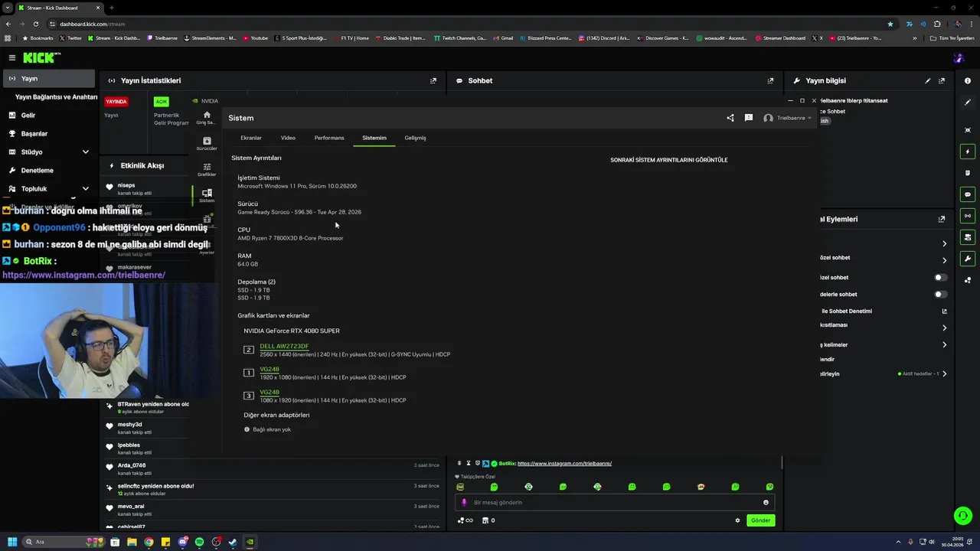Click the Game Ready Sürücü version text
This screenshot has width=980, height=551.
299,212
